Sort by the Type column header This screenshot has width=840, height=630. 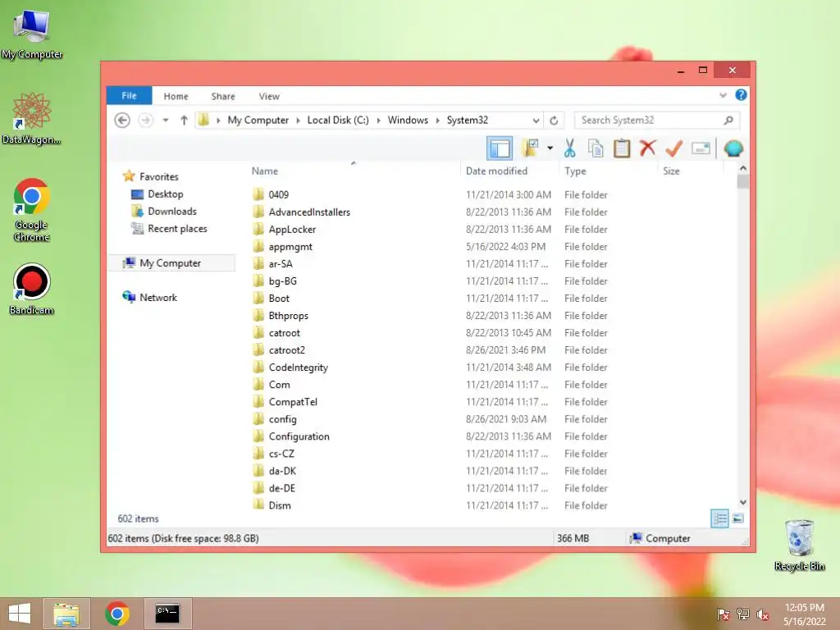(575, 171)
